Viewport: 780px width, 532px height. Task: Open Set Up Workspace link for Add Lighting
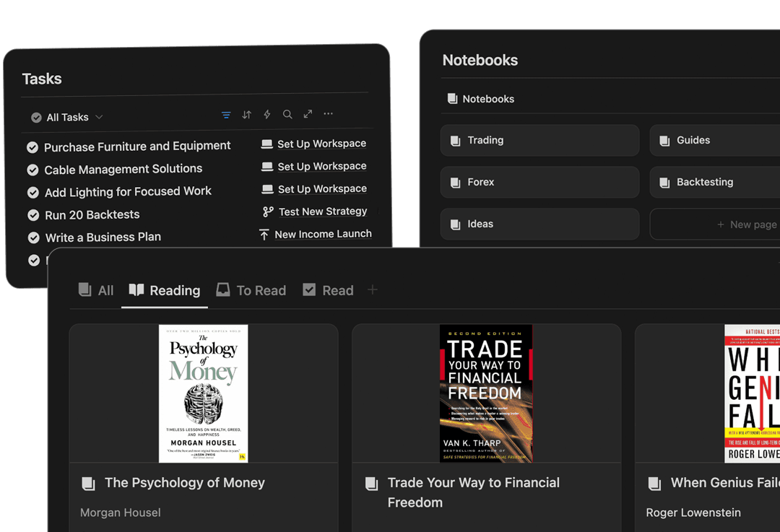[322, 189]
